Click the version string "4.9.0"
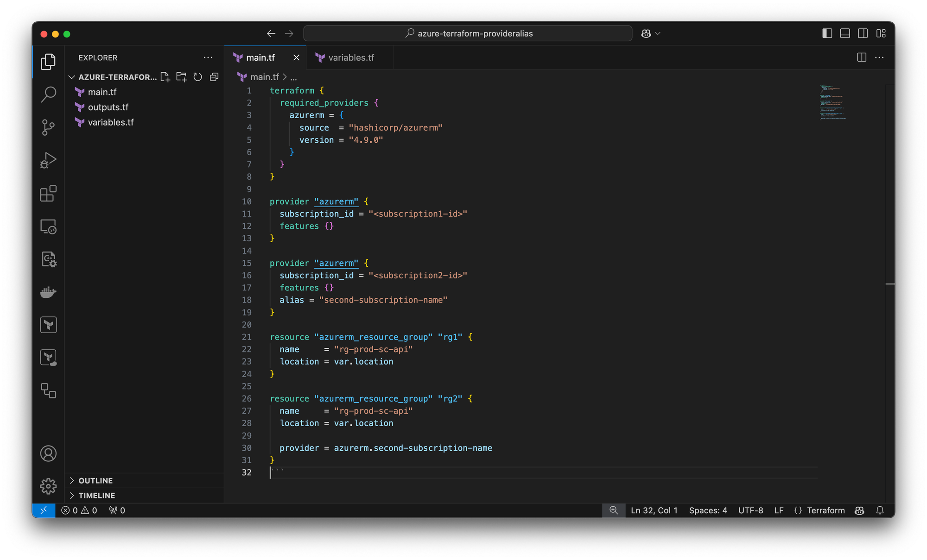The image size is (927, 560). 366,140
